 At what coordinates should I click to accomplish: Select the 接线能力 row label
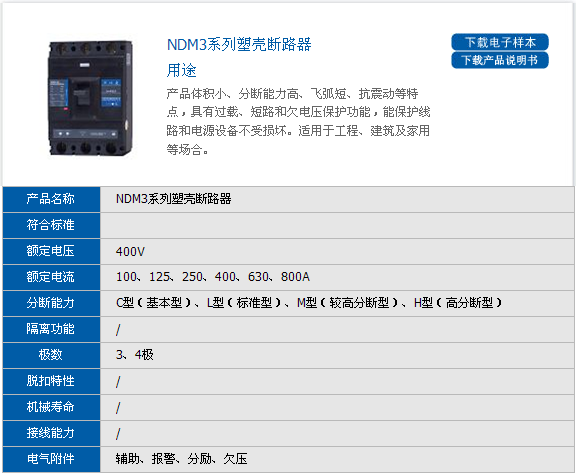click(51, 434)
